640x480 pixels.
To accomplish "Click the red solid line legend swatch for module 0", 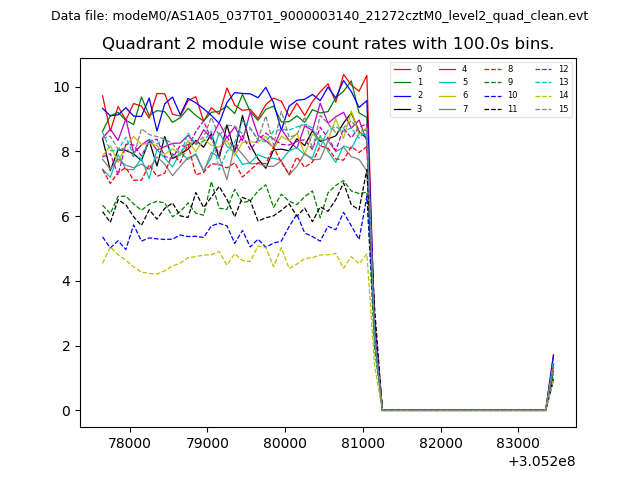I will click(403, 69).
